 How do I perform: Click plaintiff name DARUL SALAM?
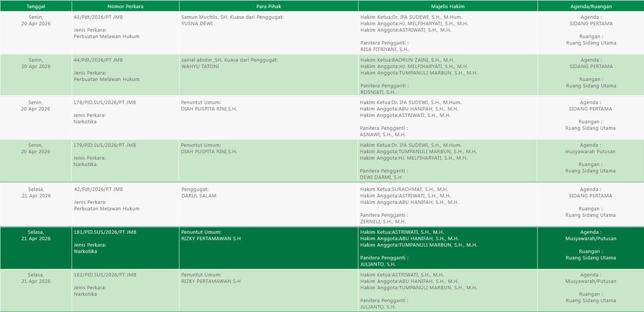199,196
